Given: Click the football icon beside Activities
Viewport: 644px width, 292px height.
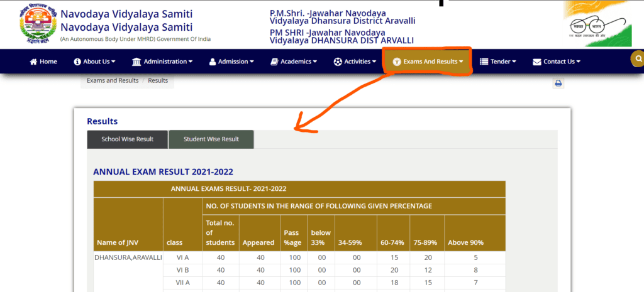Looking at the screenshot, I should (x=338, y=62).
